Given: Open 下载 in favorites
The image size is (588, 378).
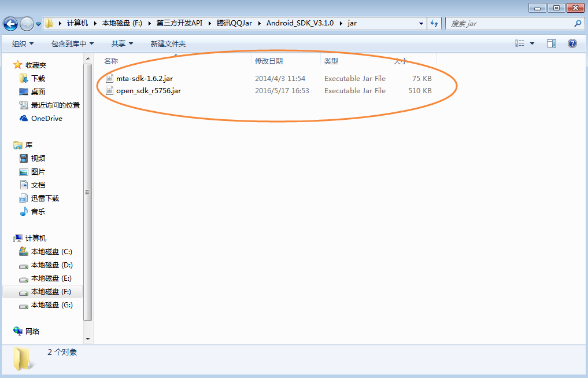Looking at the screenshot, I should pos(38,79).
